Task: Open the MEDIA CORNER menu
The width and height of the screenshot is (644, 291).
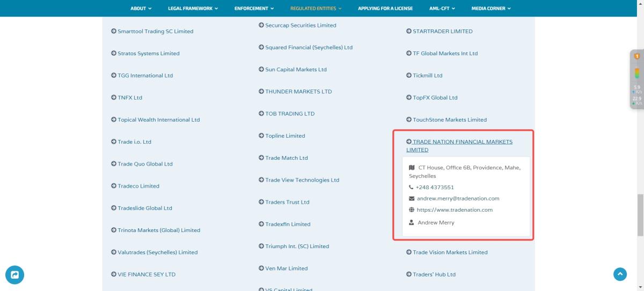Action: [491, 9]
